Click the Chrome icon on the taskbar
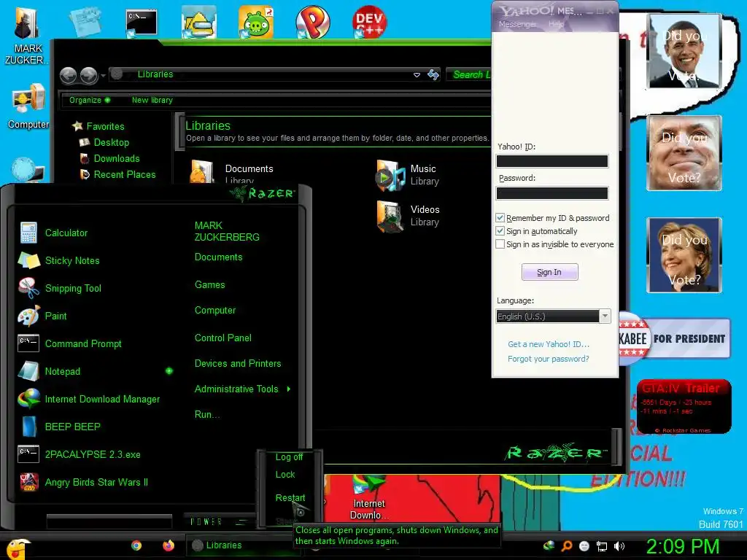This screenshot has width=747, height=560. (136, 545)
